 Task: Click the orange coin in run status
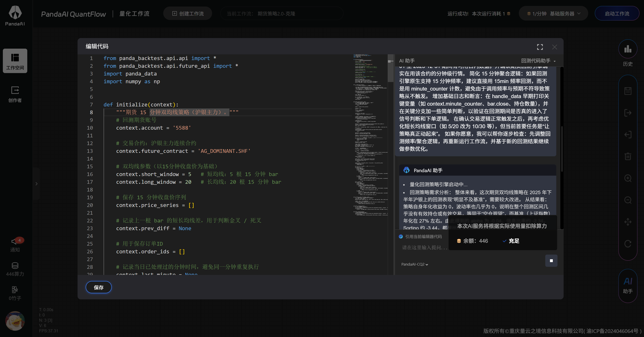point(508,14)
